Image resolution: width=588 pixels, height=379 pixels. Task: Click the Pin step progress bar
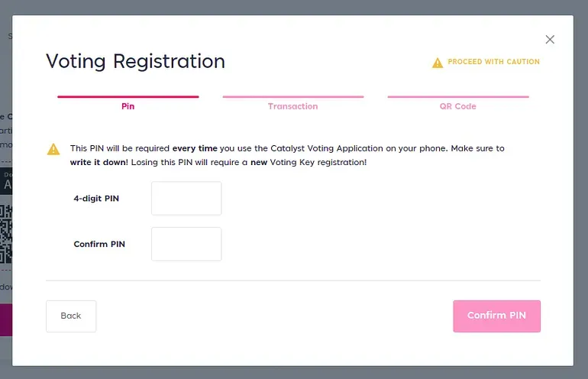pos(128,97)
